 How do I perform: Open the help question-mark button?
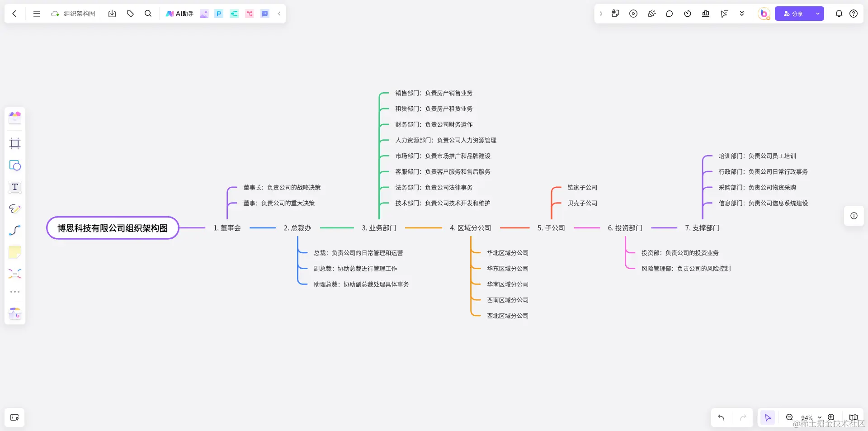[x=854, y=14]
